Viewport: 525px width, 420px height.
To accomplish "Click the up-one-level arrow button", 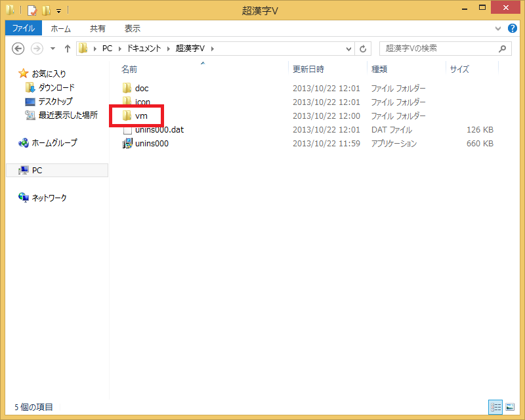I will click(x=67, y=49).
